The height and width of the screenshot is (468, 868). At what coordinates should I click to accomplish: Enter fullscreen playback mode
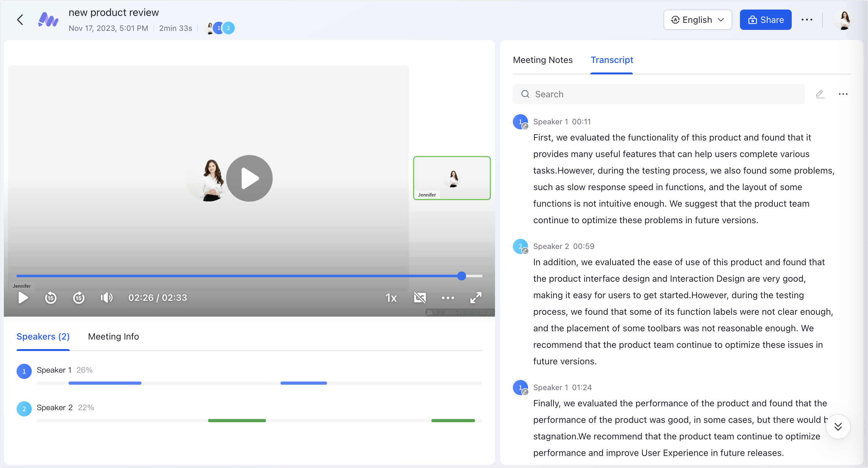click(x=475, y=298)
